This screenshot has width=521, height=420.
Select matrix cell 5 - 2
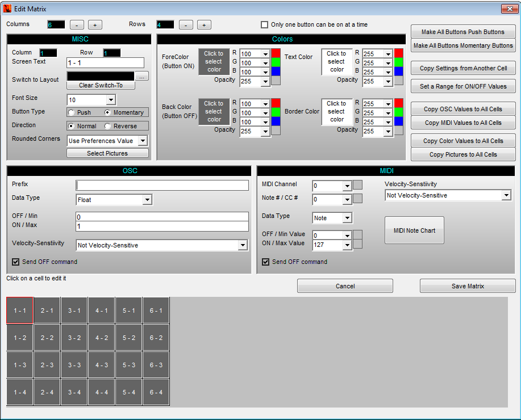(x=129, y=338)
